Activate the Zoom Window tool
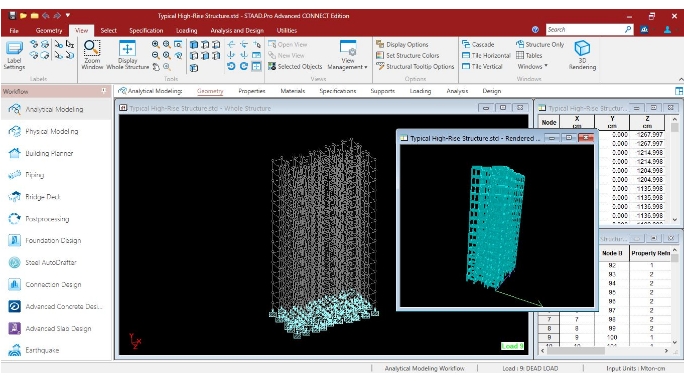 [x=92, y=55]
